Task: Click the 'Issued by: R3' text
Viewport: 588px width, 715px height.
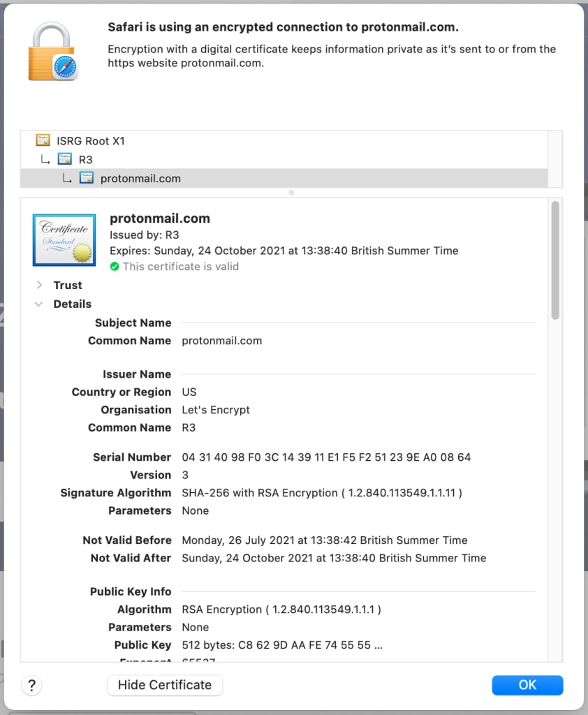Action: pyautogui.click(x=144, y=235)
